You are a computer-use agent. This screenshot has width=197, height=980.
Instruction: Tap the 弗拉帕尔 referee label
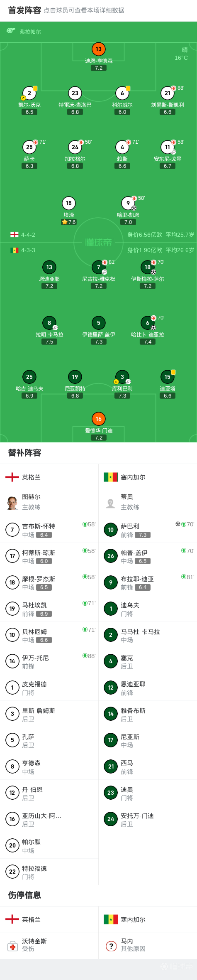(x=30, y=32)
